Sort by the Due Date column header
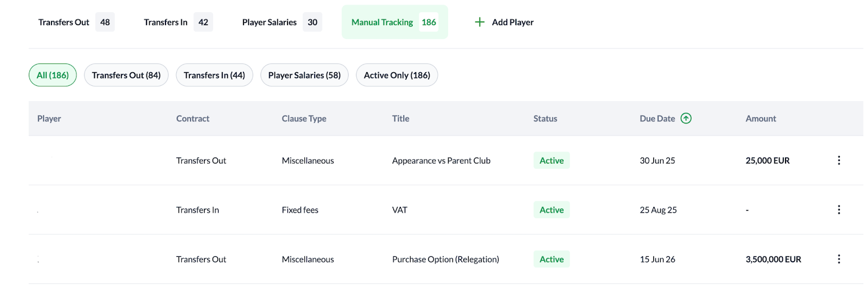This screenshot has height=290, width=868. (x=657, y=118)
